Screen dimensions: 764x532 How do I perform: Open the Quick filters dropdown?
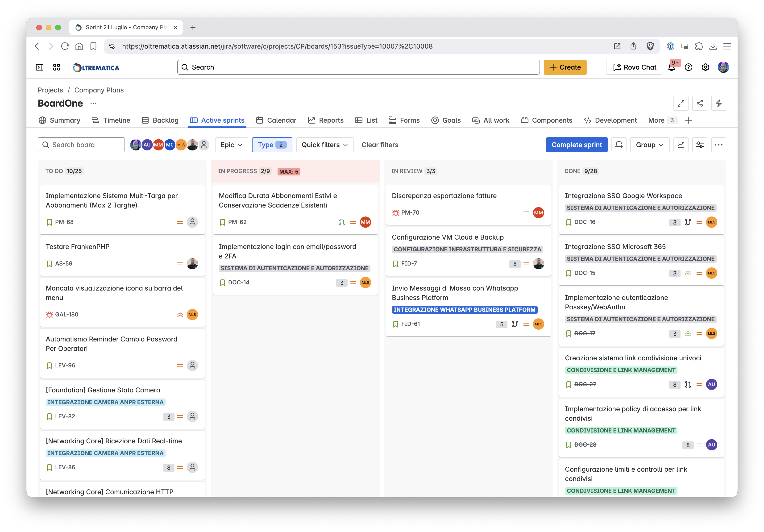click(324, 145)
